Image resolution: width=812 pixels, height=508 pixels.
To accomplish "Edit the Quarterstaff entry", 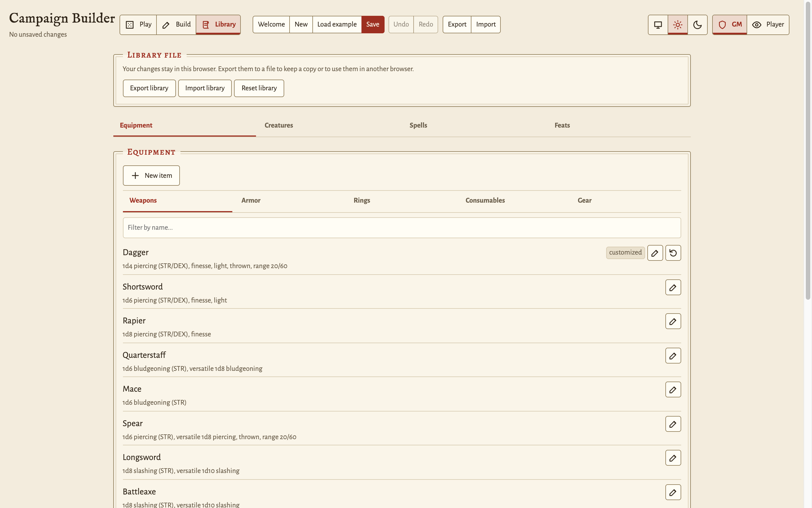I will click(673, 356).
